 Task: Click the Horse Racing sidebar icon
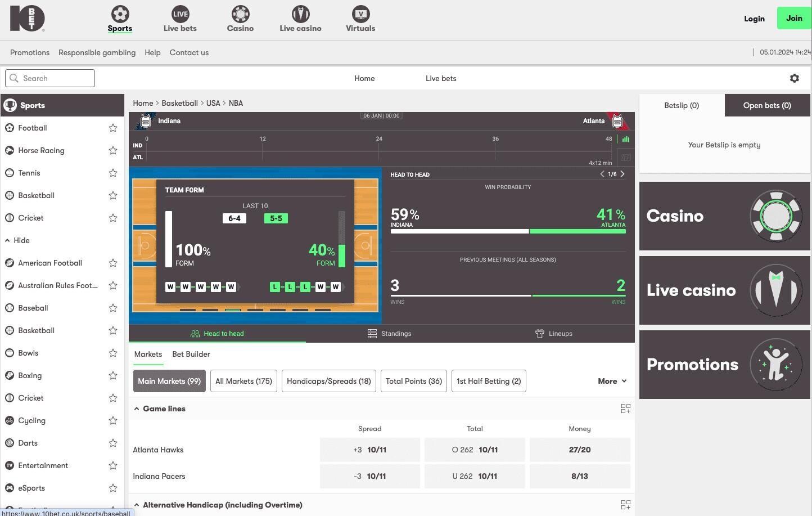pyautogui.click(x=10, y=150)
